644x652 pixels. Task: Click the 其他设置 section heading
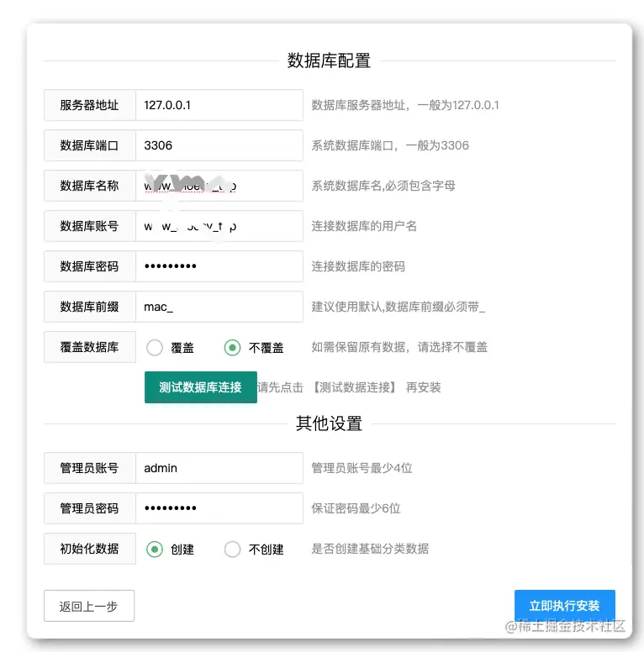pos(329,423)
